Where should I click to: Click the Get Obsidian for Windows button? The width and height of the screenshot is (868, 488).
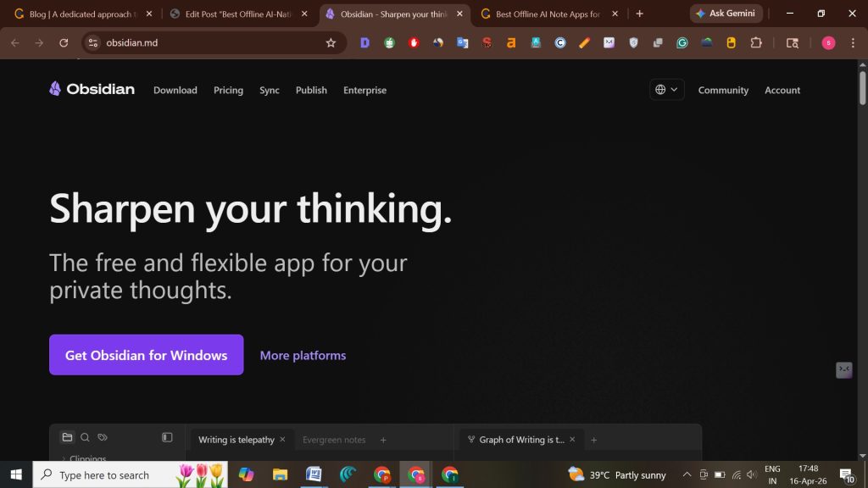point(146,355)
